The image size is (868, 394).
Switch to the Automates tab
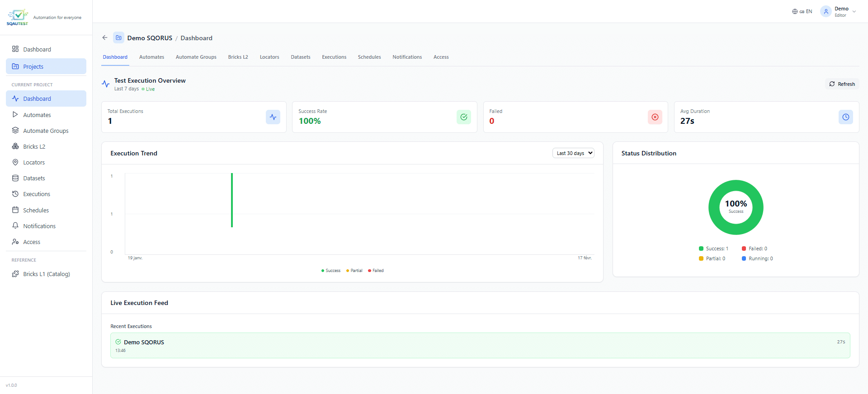click(151, 57)
